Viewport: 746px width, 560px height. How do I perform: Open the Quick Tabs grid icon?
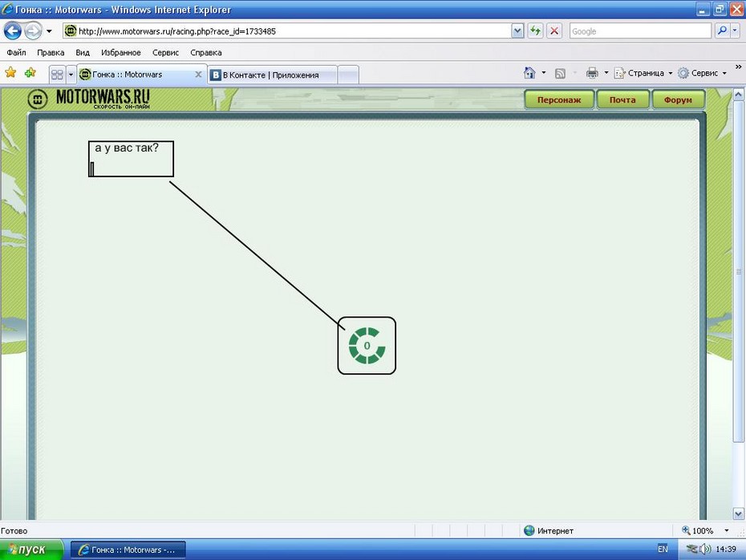[x=57, y=74]
